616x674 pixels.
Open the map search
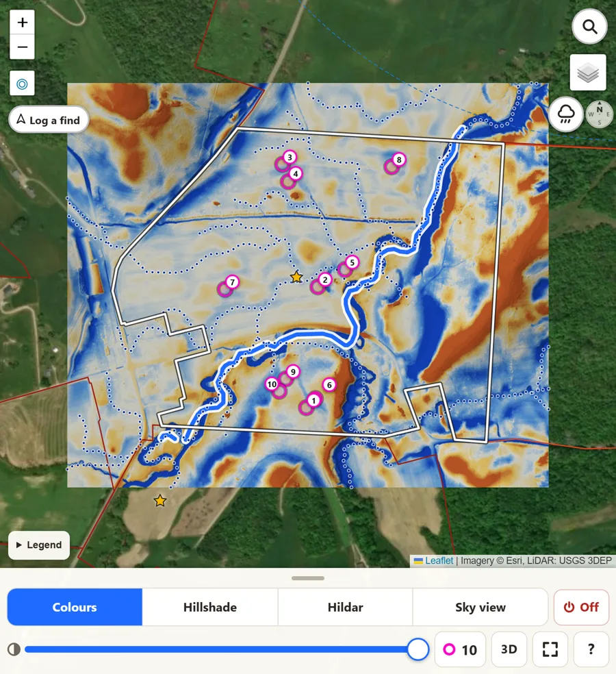point(589,27)
